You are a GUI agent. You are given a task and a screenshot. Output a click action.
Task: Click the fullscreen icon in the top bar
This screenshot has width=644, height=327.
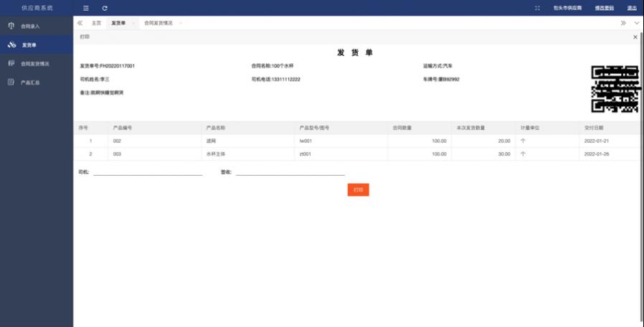537,8
